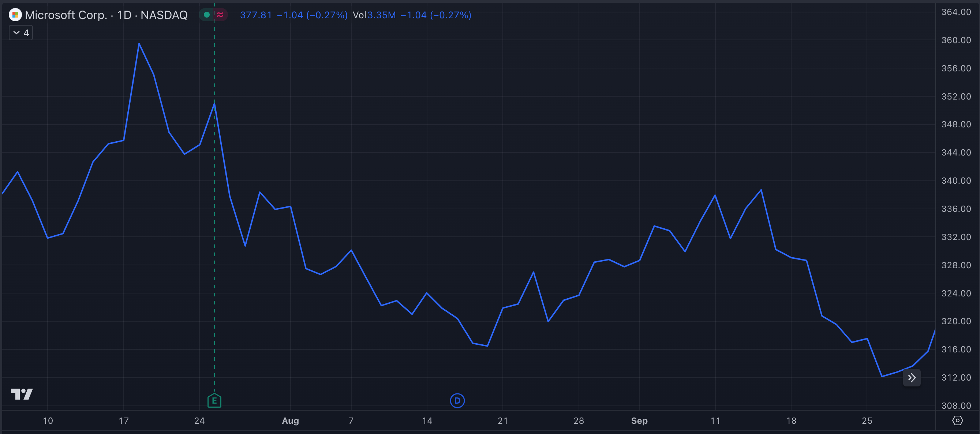980x434 pixels.
Task: Jump to the latest bar using the double-chevron icon
Action: [x=912, y=377]
